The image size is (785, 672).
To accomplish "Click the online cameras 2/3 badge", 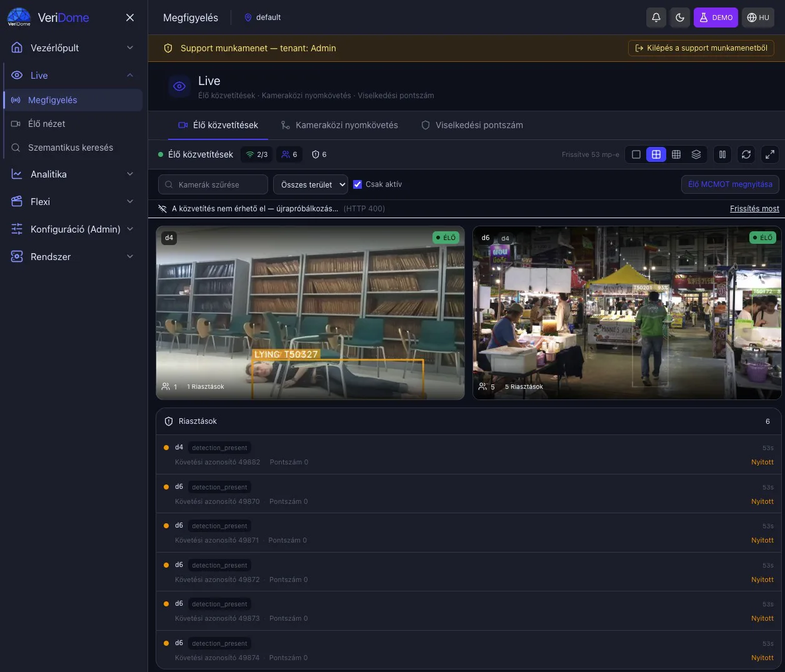I will (x=256, y=154).
